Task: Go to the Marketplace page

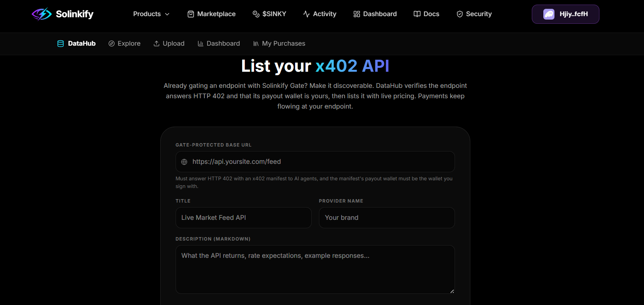Action: click(x=212, y=14)
